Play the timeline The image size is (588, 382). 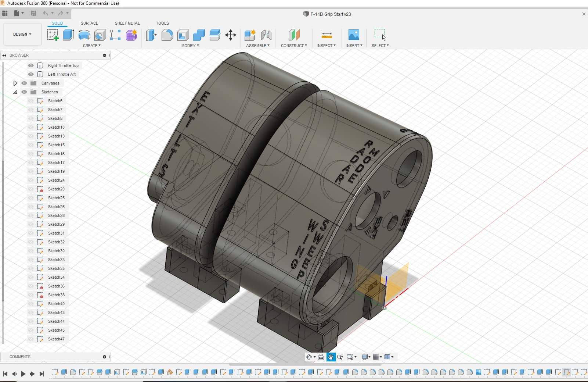(x=23, y=374)
